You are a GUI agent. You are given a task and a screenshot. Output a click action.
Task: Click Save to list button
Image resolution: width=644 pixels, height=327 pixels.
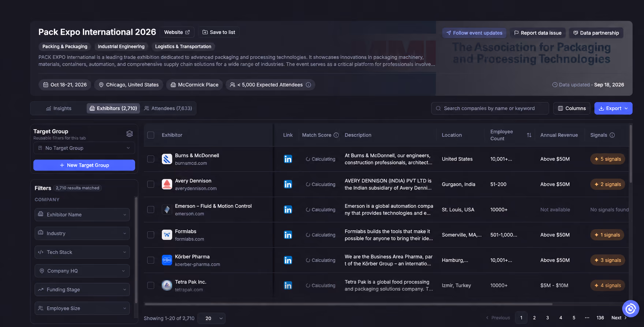pyautogui.click(x=219, y=32)
